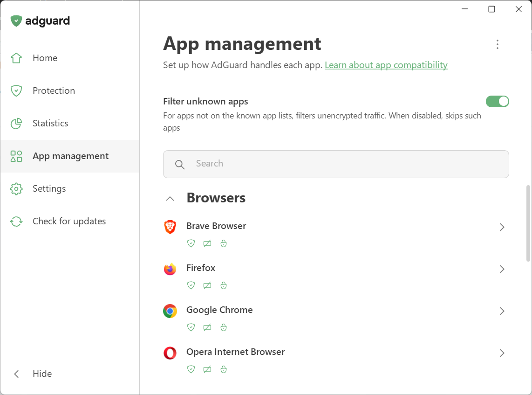Click the App management grid icon
532x395 pixels.
[x=16, y=156]
